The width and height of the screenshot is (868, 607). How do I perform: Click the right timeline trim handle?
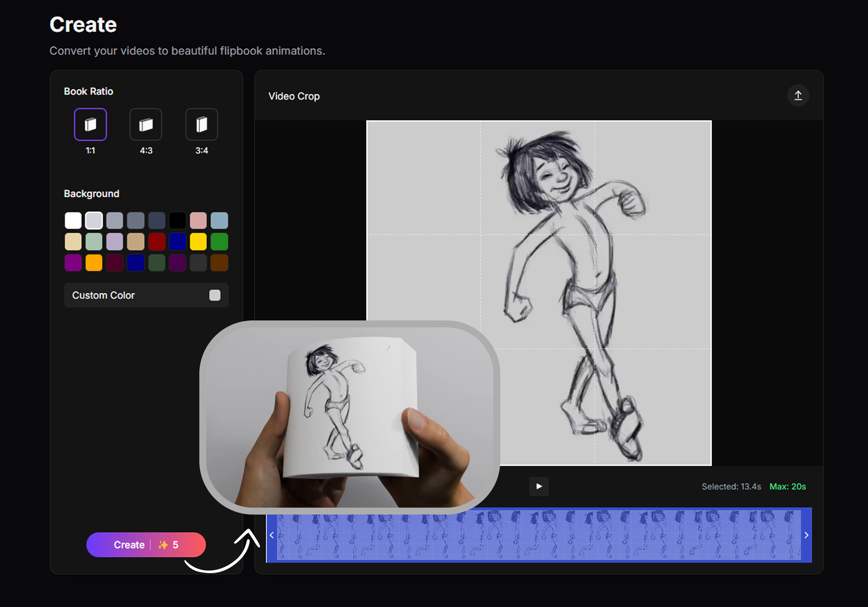[x=806, y=535]
